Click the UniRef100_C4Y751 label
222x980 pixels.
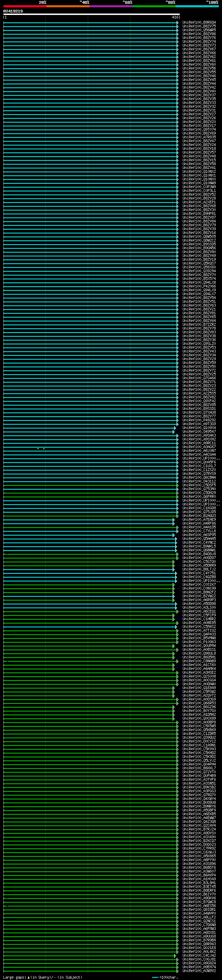[x=199, y=573]
